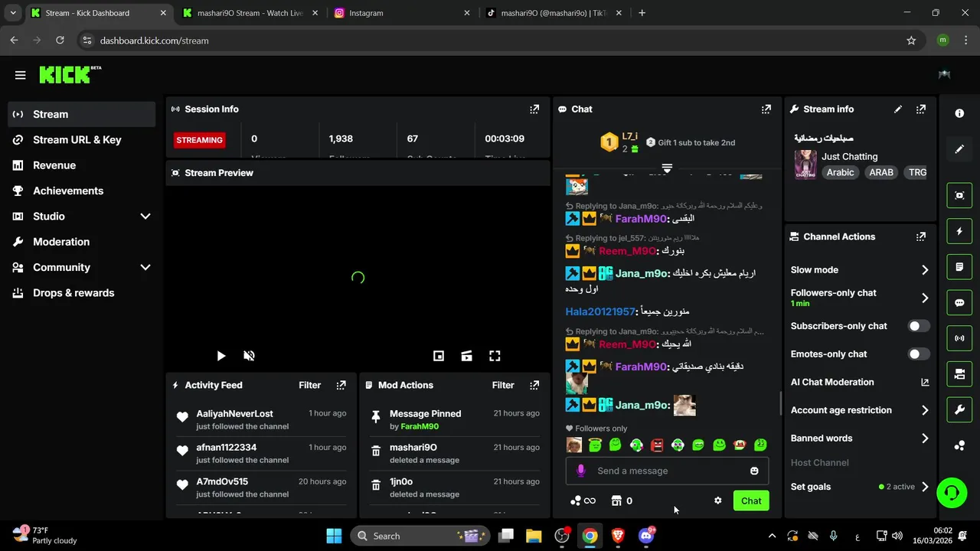This screenshot has width=980, height=551.
Task: Click in the Send a message field
Action: pos(666,471)
